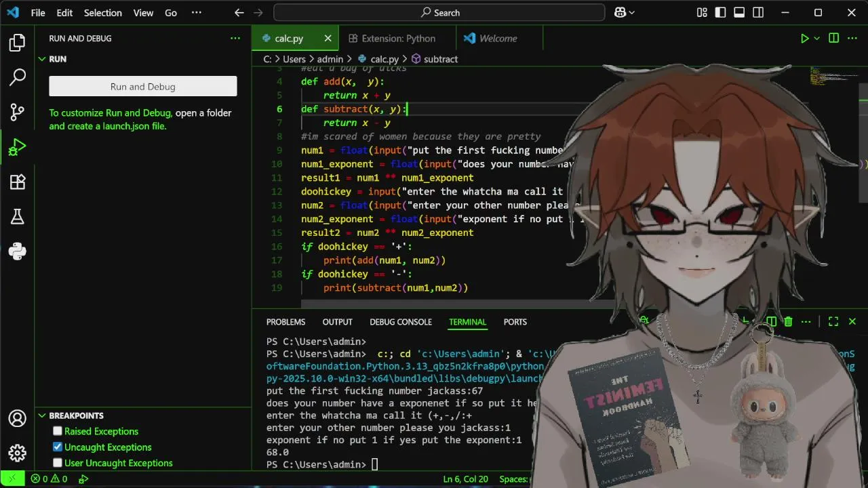The image size is (868, 488).
Task: Click the Command Center search box
Action: point(439,12)
